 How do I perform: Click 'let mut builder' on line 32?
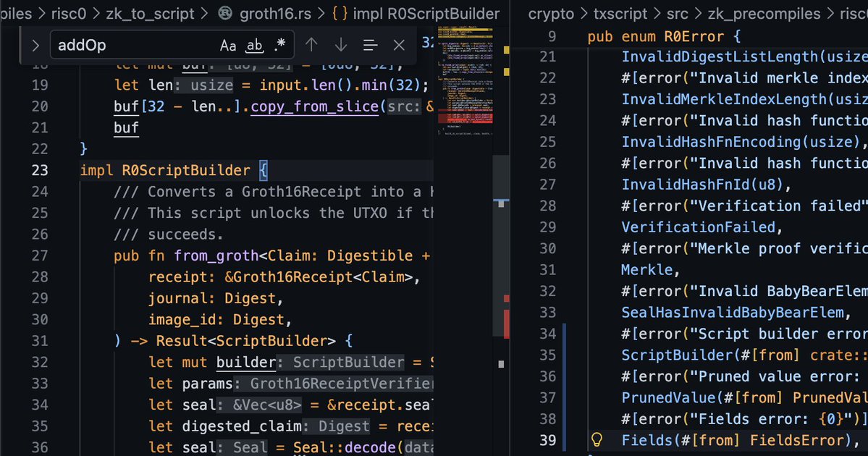pyautogui.click(x=212, y=363)
